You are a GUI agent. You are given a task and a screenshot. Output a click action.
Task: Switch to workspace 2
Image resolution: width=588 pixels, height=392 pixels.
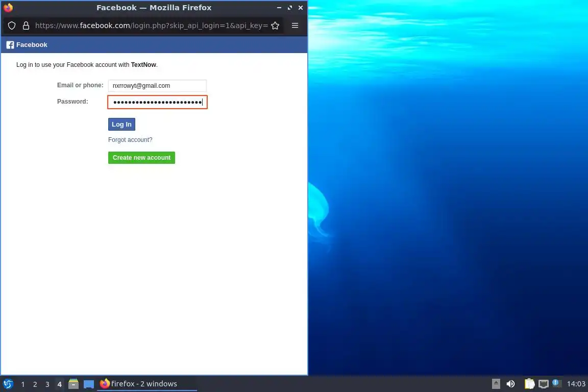tap(35, 384)
